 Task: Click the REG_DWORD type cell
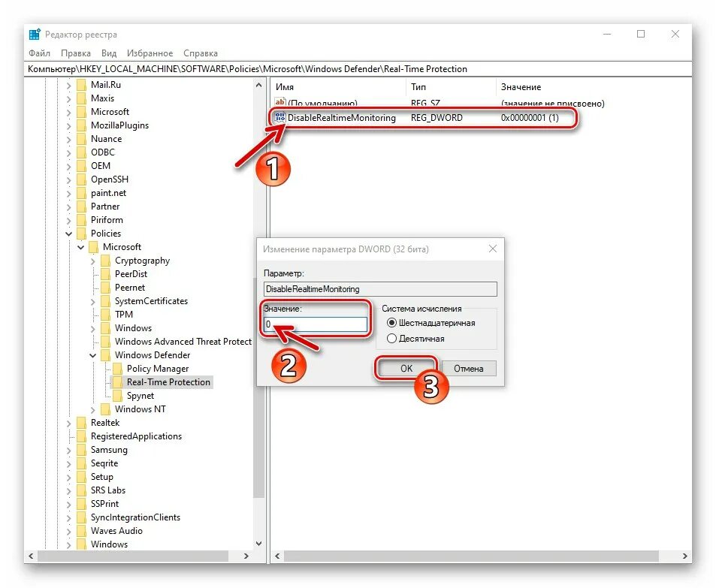[437, 118]
